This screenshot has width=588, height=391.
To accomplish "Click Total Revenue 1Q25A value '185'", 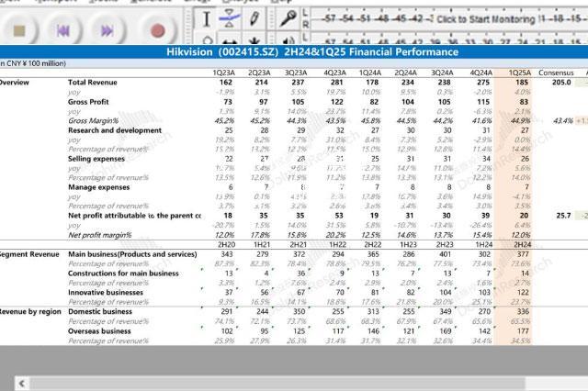I will pos(522,83).
